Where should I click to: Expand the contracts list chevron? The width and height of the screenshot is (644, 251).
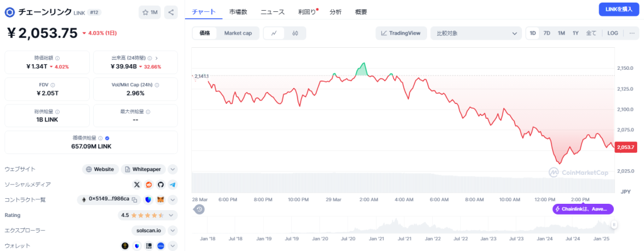click(172, 200)
